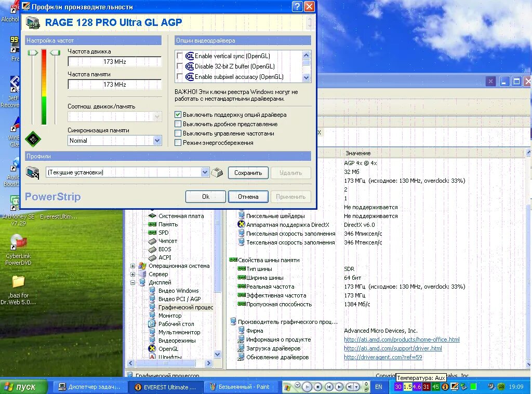Open ati.amd.com support driver link

click(x=393, y=348)
